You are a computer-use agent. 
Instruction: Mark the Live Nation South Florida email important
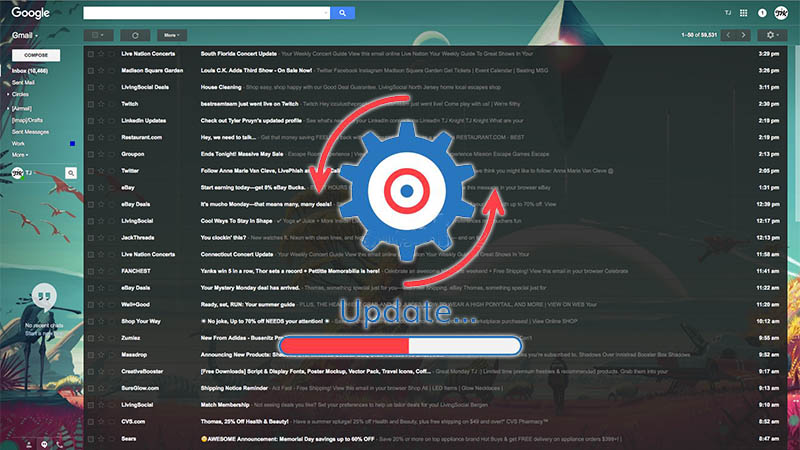(111, 54)
